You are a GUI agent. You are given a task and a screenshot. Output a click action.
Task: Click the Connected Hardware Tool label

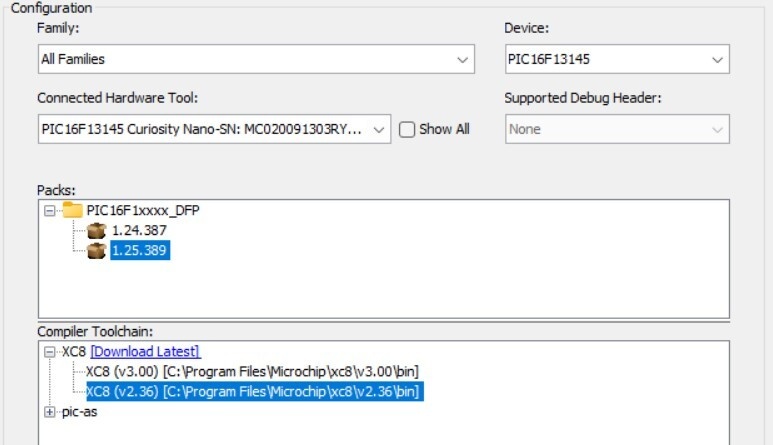click(117, 98)
